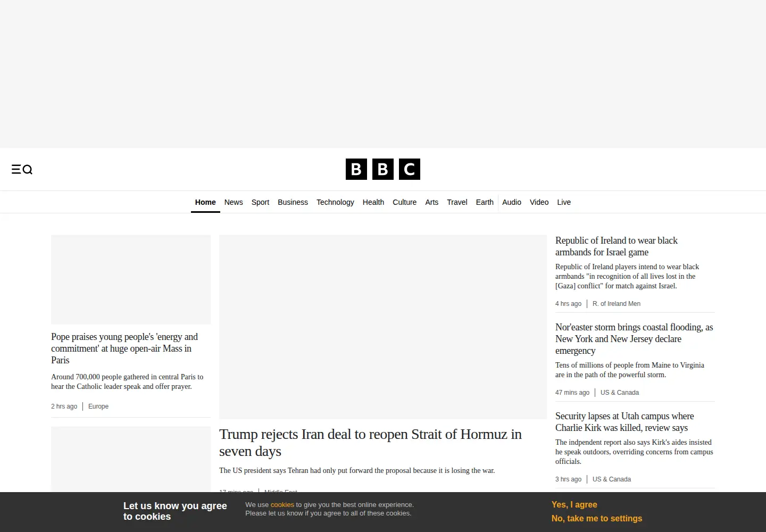The height and width of the screenshot is (532, 766).
Task: Open the Arts section
Action: 432,202
